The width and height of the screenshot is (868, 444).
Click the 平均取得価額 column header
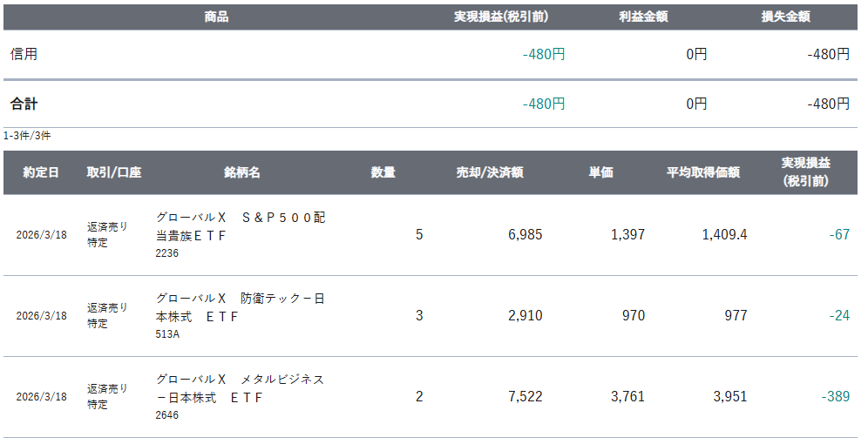[703, 172]
